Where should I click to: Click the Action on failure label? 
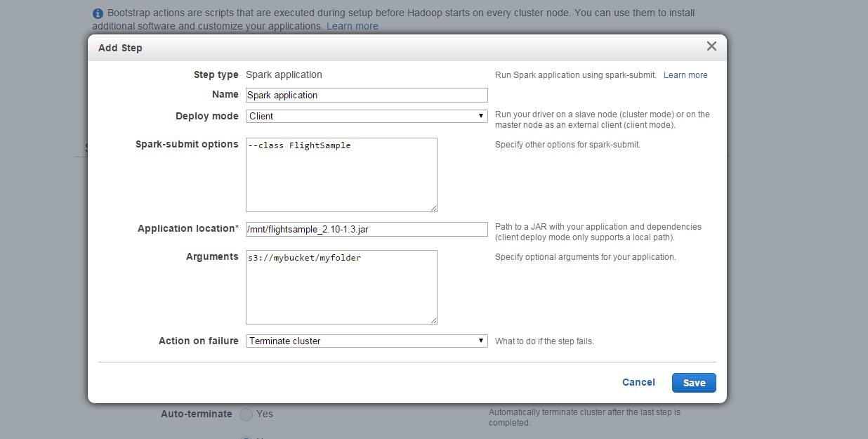coord(198,341)
